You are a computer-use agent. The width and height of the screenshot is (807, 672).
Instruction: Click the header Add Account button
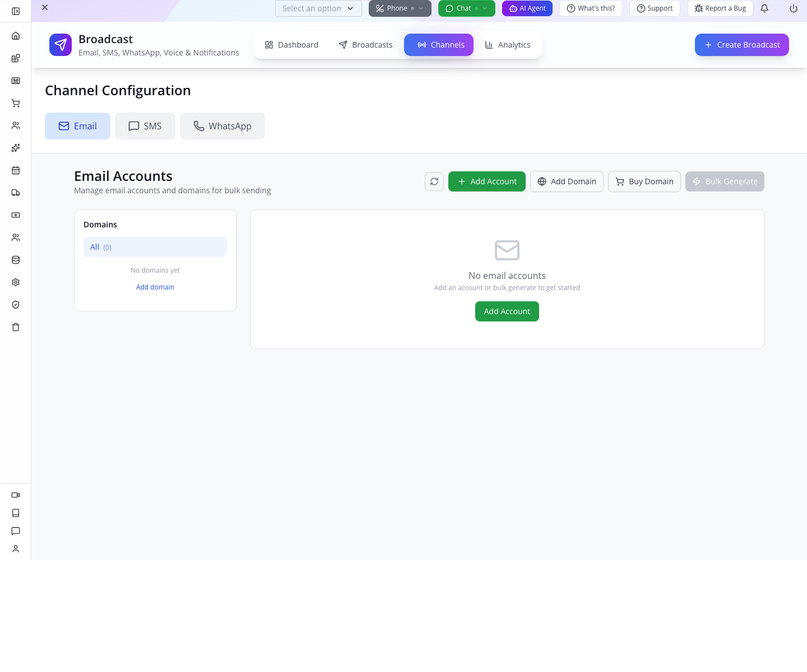pos(487,181)
